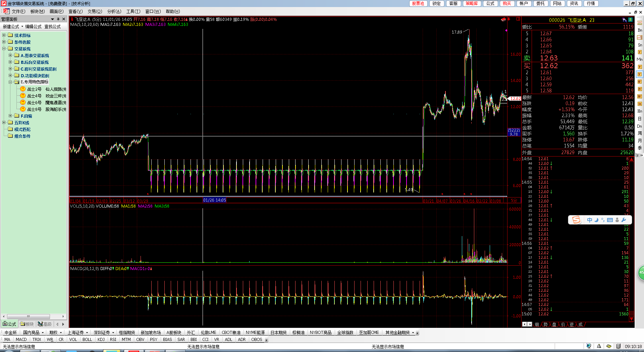Click 查找公式 in the panel toolbar
The width and height of the screenshot is (644, 352).
click(x=53, y=27)
